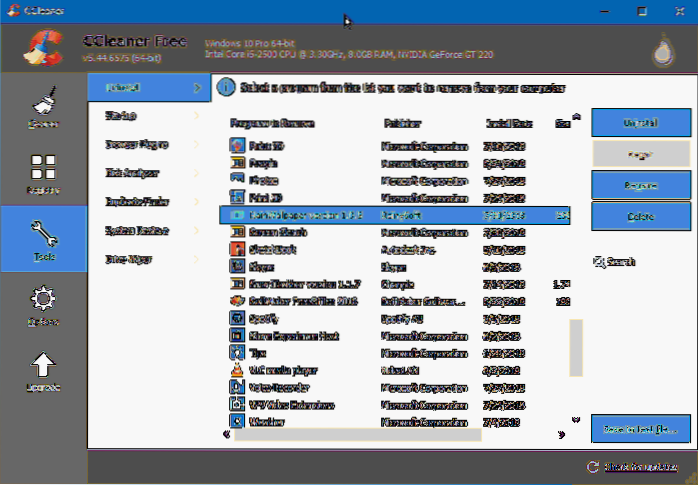Open the Cleaner section in the sidebar
The image size is (698, 485).
point(44,107)
